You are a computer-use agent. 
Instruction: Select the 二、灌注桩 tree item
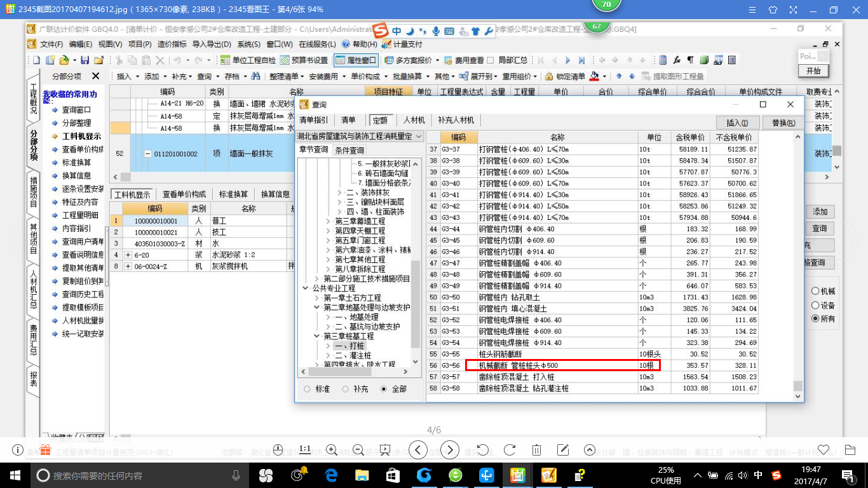[x=353, y=356]
